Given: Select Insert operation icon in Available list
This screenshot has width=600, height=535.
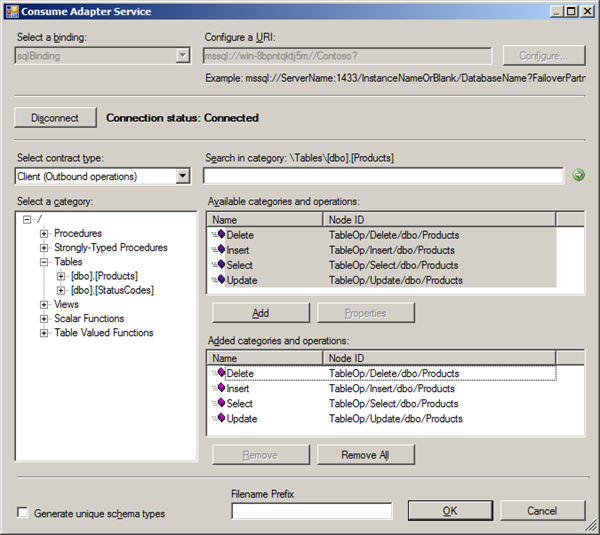Looking at the screenshot, I should coord(218,251).
